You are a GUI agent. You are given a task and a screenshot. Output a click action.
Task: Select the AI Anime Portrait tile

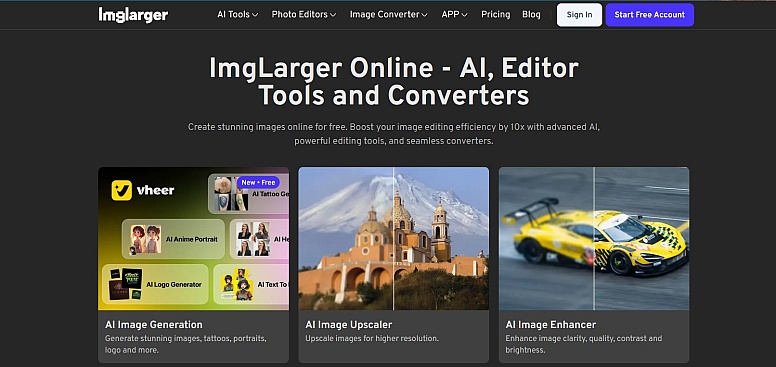[x=173, y=239]
